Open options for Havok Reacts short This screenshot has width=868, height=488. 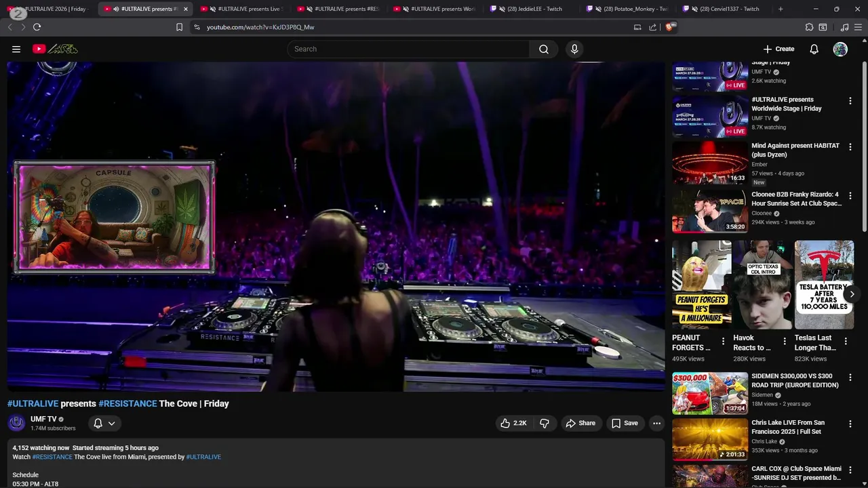tap(785, 342)
